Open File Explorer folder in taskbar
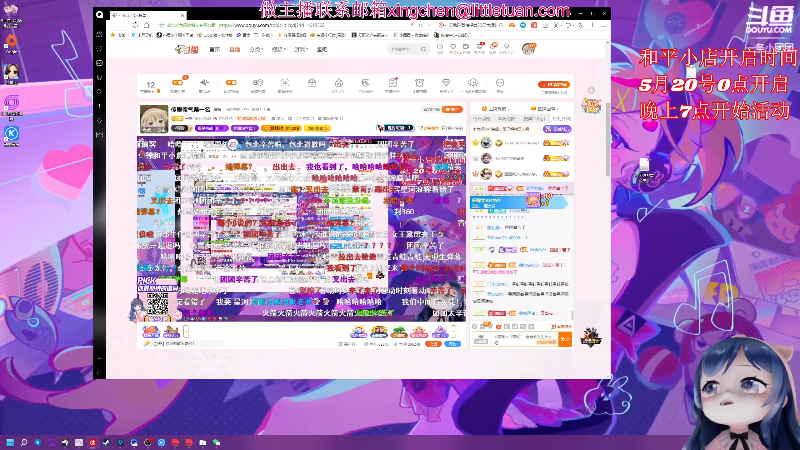Viewport: 800px width, 450px height. (x=203, y=442)
